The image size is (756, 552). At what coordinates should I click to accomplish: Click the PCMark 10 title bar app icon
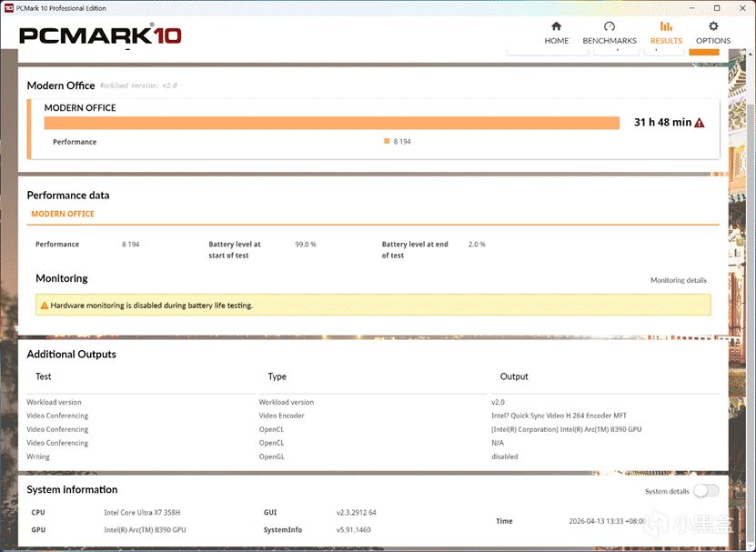(x=9, y=7)
